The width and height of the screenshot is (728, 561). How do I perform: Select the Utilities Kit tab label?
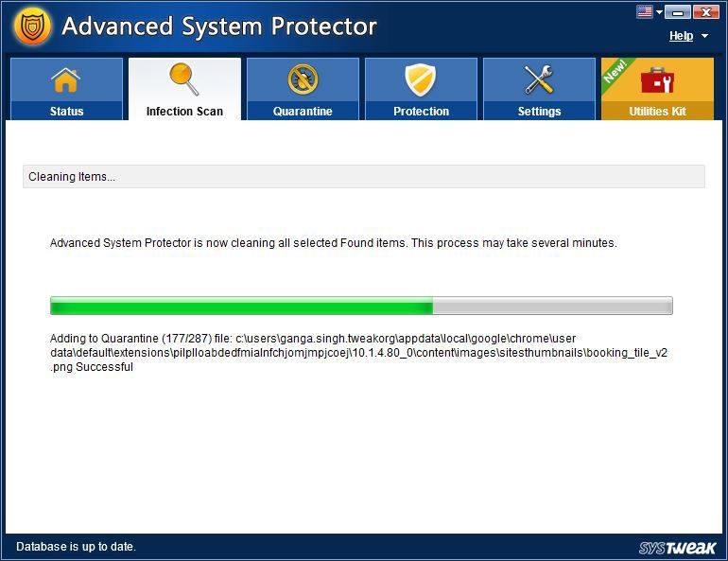coord(658,112)
